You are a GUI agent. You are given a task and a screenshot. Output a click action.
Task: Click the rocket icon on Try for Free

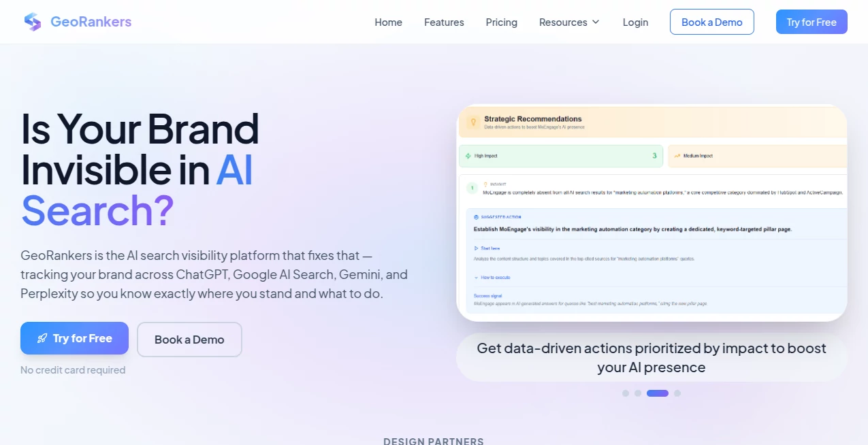click(42, 338)
